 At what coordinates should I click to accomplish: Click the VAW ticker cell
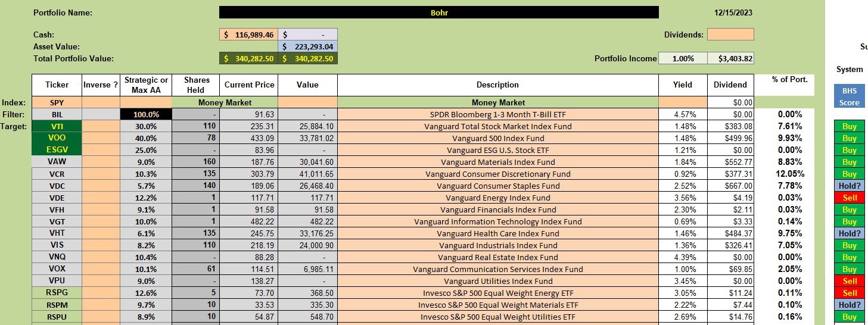[x=57, y=162]
